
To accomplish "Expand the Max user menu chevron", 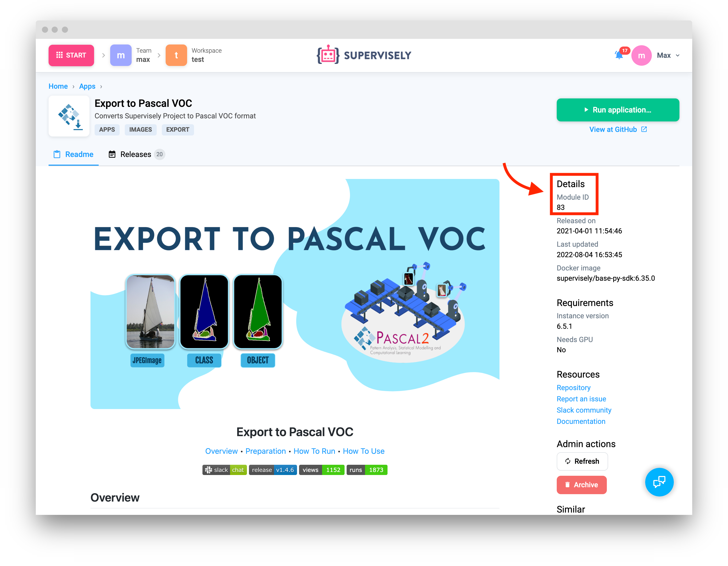I will 678,55.
